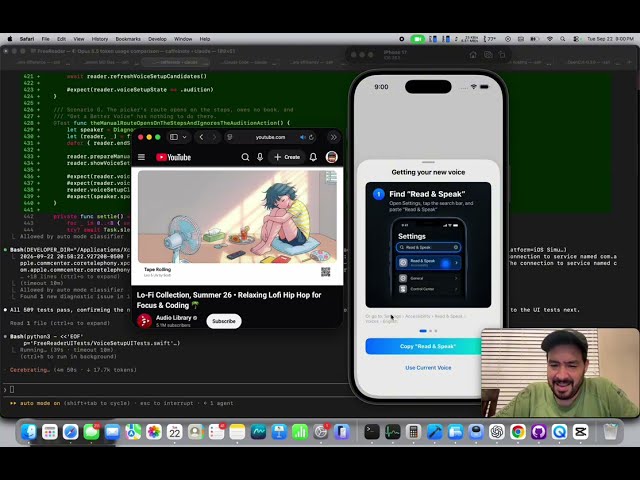
Task: Click the green camera recording indicator
Action: point(418,39)
